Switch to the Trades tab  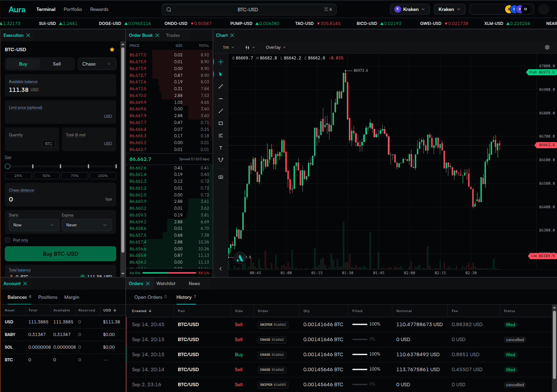(x=173, y=35)
